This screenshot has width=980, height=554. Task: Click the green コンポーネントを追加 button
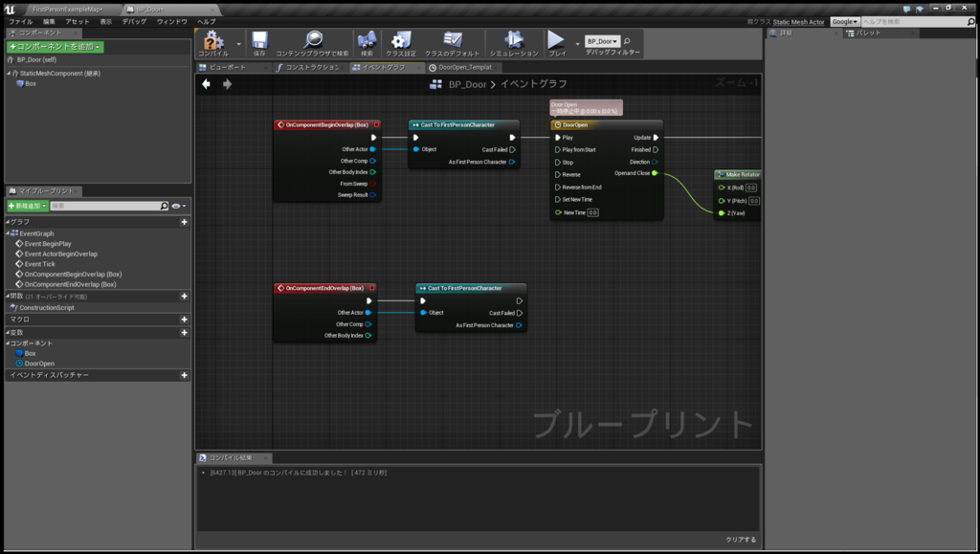tap(55, 46)
